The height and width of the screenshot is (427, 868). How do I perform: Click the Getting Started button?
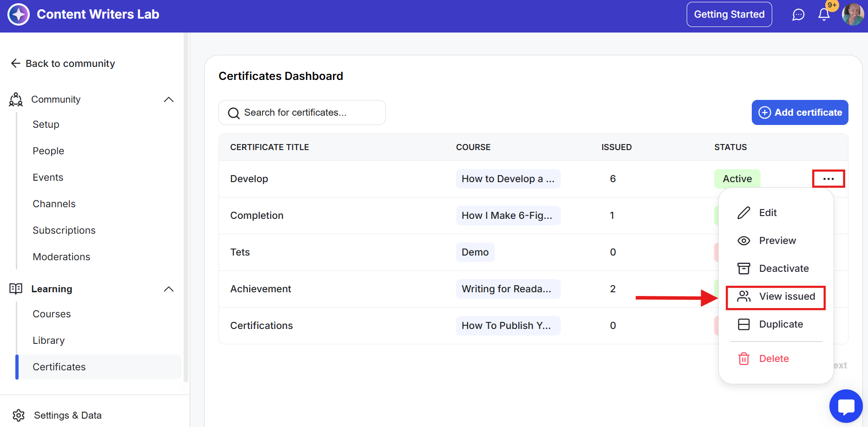729,14
